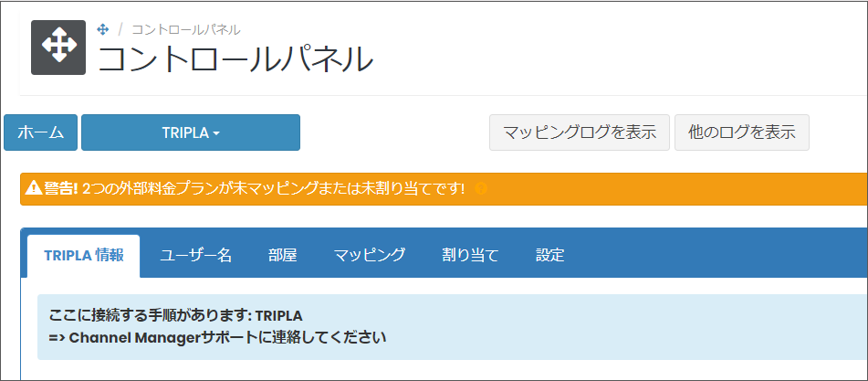
Task: Click the ここに接続する手順があります info line
Action: click(x=175, y=315)
